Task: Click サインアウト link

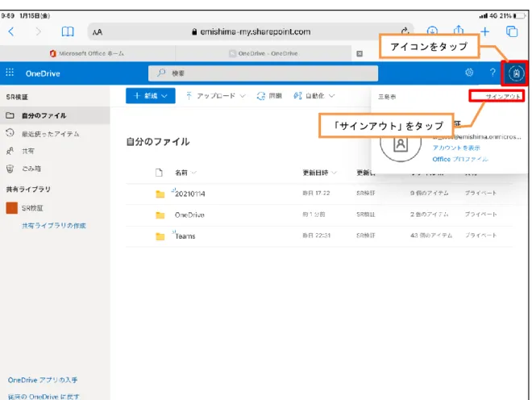Action: [x=502, y=97]
